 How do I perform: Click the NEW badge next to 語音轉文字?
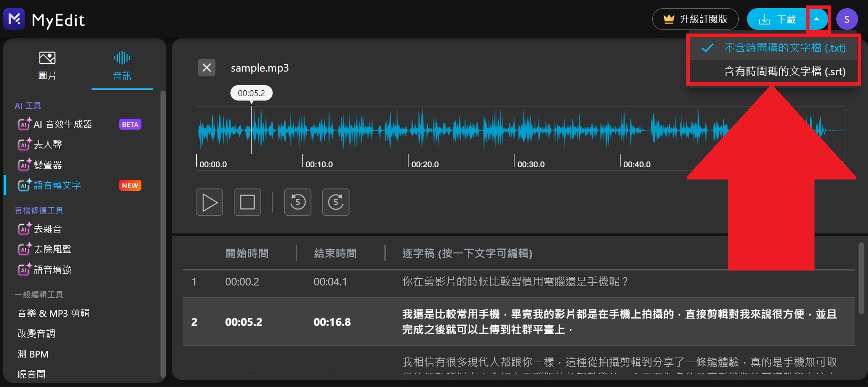point(130,185)
